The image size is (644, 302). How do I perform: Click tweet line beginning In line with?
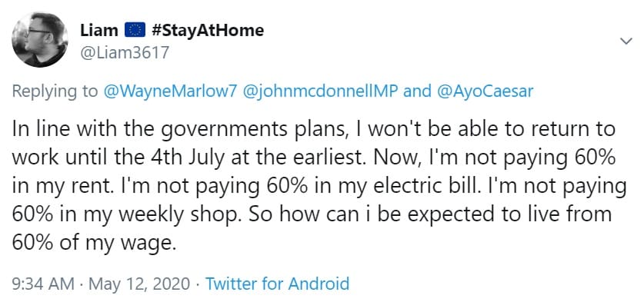(x=313, y=129)
